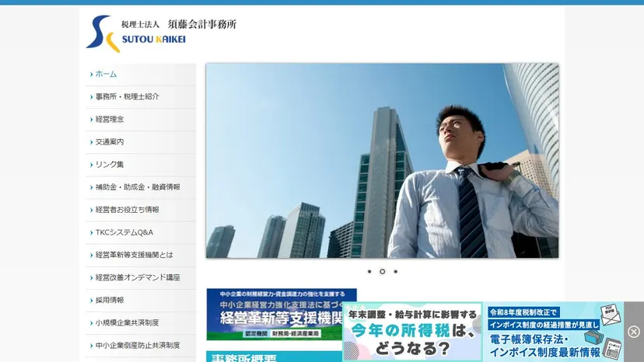The width and height of the screenshot is (644, 362).
Task: Open 事務所・税理士紹介 page
Action: point(141,97)
